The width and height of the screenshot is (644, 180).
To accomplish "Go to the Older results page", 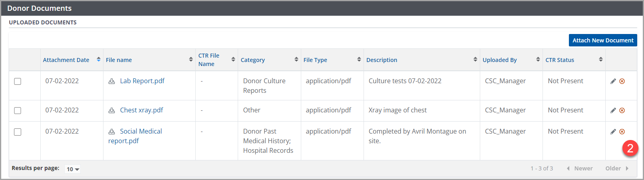I will pos(616,168).
